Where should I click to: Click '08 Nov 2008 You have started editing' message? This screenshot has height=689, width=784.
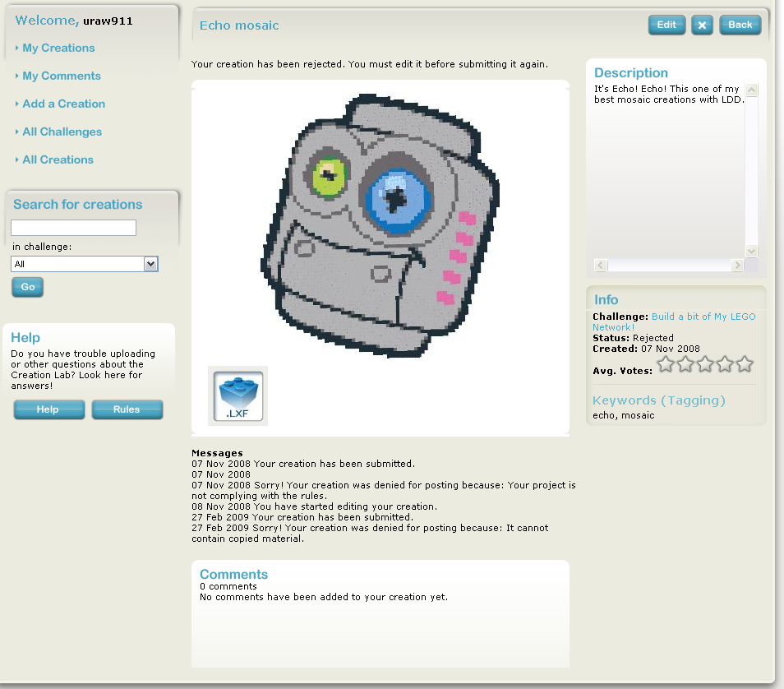(x=315, y=506)
